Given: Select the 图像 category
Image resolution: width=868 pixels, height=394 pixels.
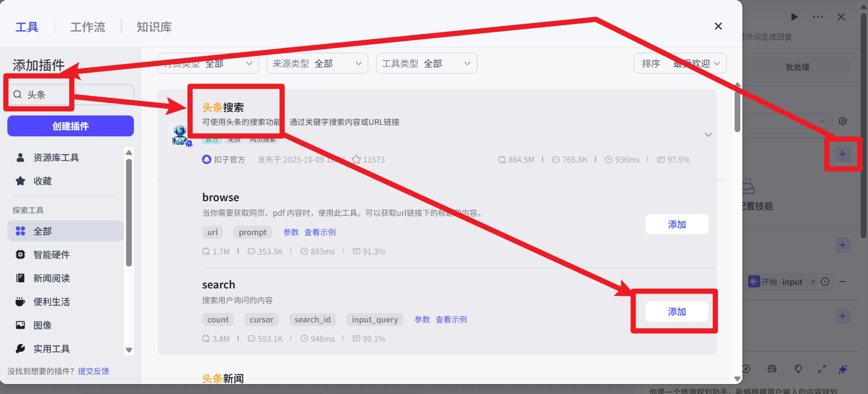Looking at the screenshot, I should click(65, 325).
